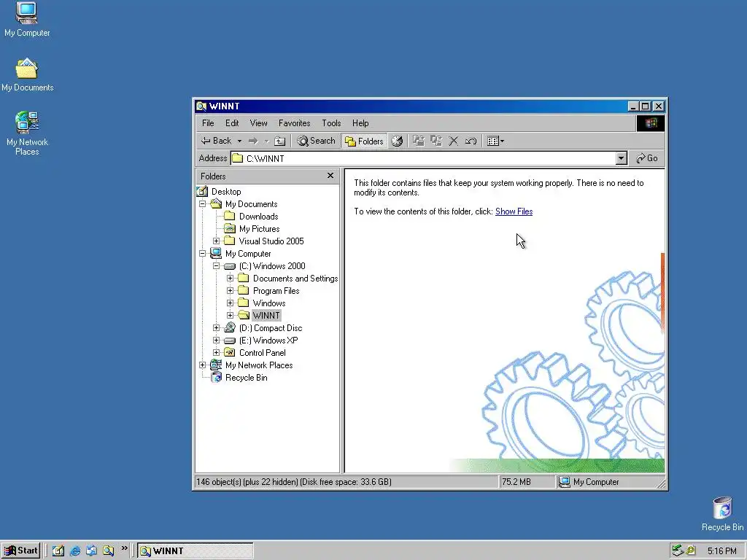Collapse the My Documents tree node

(203, 204)
